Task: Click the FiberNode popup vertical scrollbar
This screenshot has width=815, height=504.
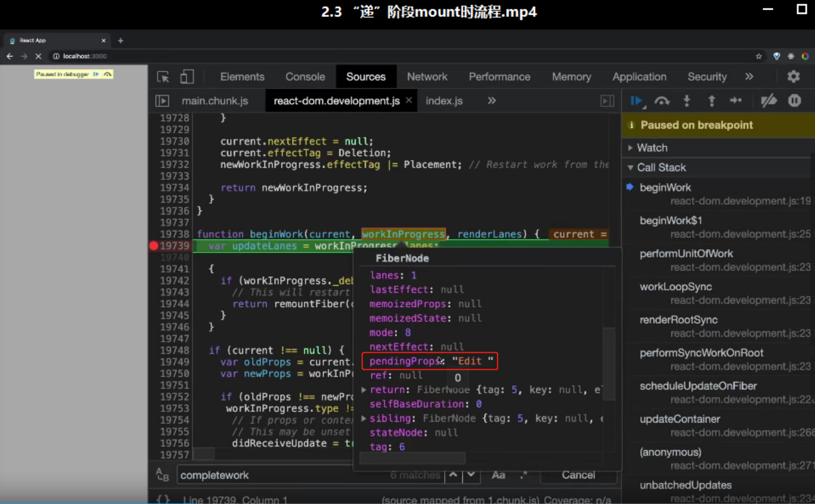Action: click(x=609, y=364)
